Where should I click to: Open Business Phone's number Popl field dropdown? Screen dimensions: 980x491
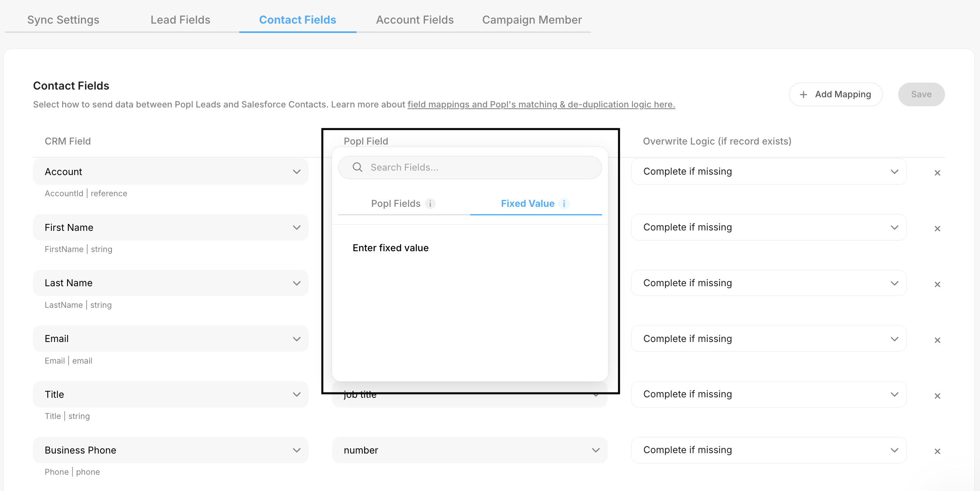tap(469, 450)
